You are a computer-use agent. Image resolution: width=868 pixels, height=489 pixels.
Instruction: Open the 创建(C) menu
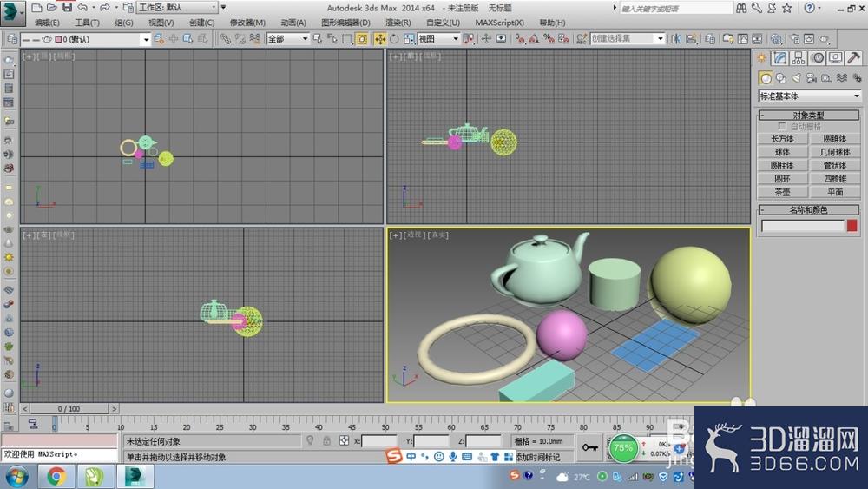201,23
